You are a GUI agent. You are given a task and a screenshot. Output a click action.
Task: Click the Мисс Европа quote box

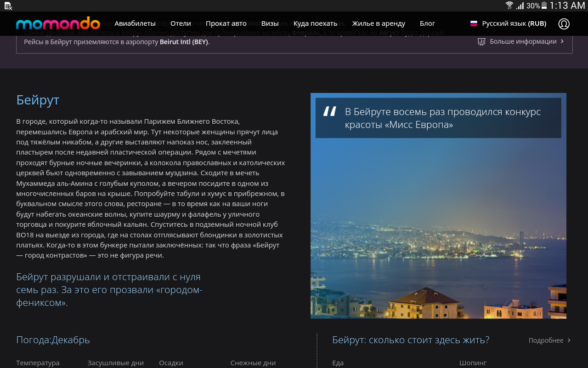438,118
